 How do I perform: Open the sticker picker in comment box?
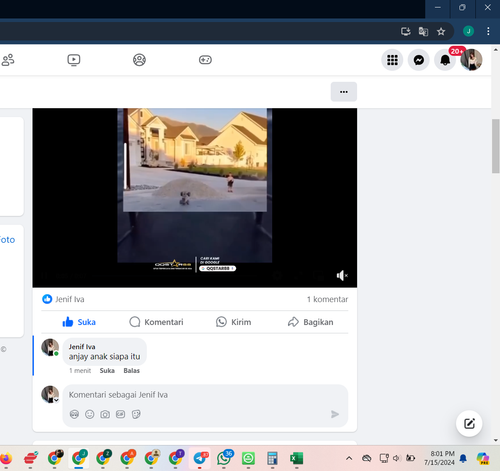pyautogui.click(x=136, y=414)
